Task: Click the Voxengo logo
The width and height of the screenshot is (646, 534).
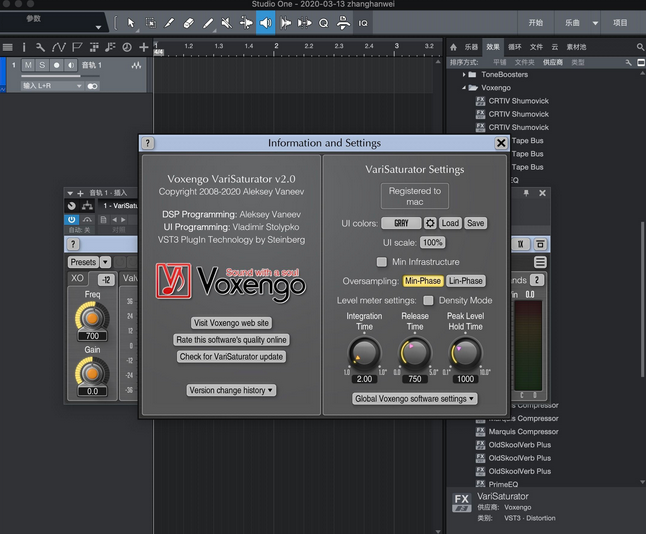Action: [x=231, y=283]
